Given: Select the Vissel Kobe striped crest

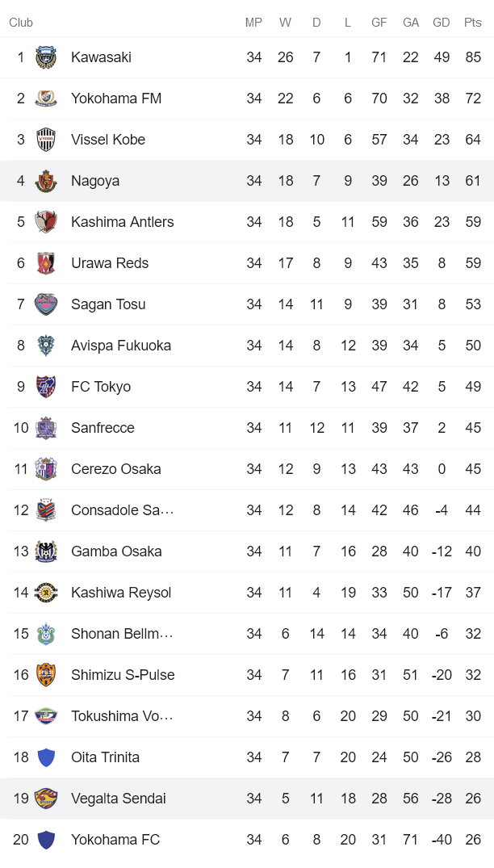Looking at the screenshot, I should pyautogui.click(x=46, y=140).
